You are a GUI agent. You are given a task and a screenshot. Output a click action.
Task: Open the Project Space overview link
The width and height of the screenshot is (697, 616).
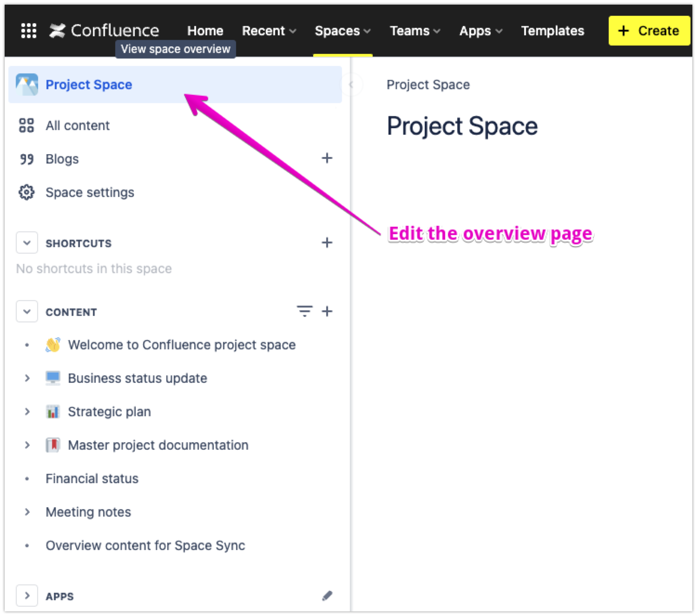click(89, 85)
